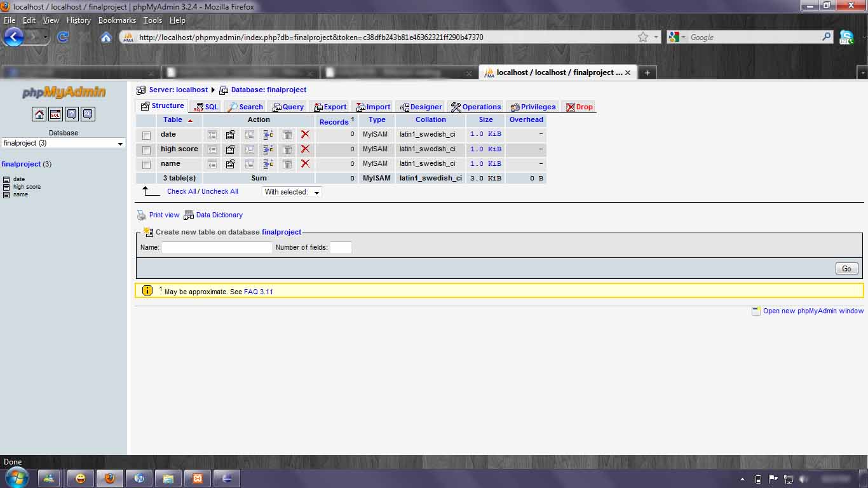Switch to the Import tab

[x=372, y=107]
